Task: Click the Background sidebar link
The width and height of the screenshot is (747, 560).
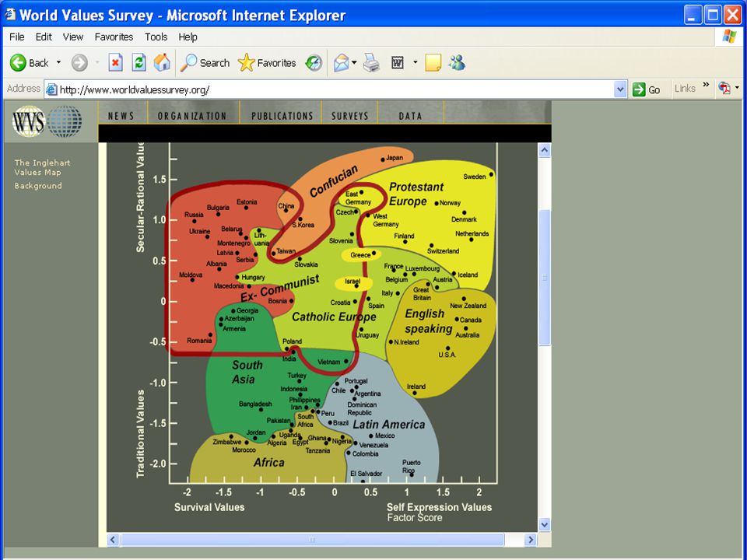Action: (x=37, y=186)
